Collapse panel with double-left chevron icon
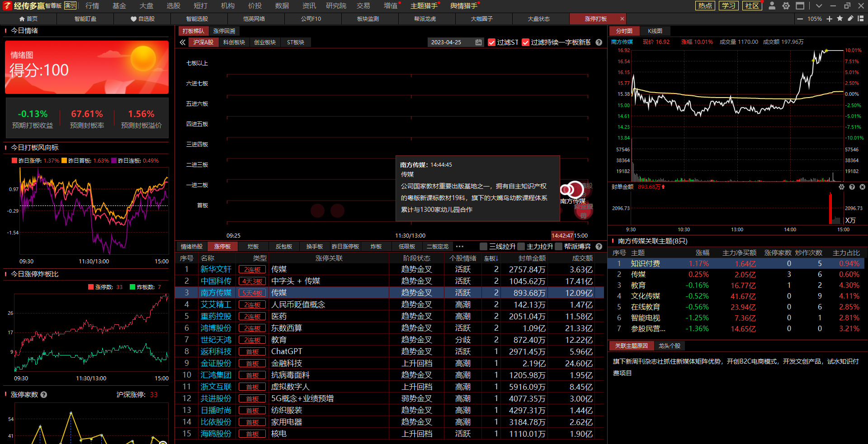 (x=183, y=42)
